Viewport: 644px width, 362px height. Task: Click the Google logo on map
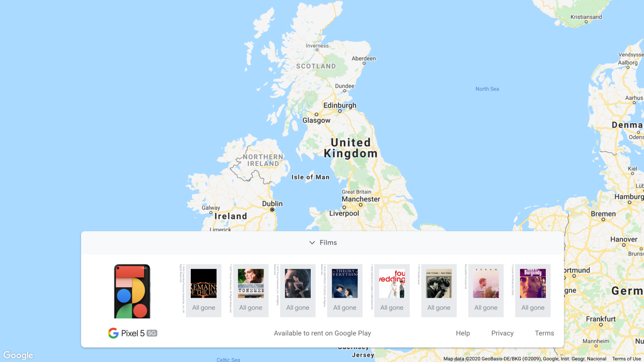[x=18, y=355]
